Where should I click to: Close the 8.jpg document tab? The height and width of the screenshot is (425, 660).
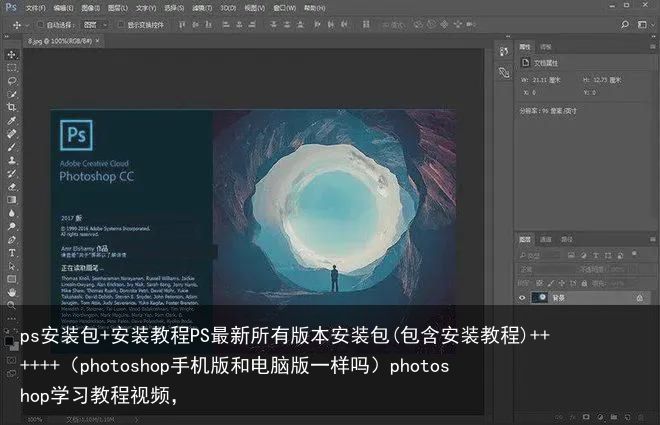tap(98, 41)
